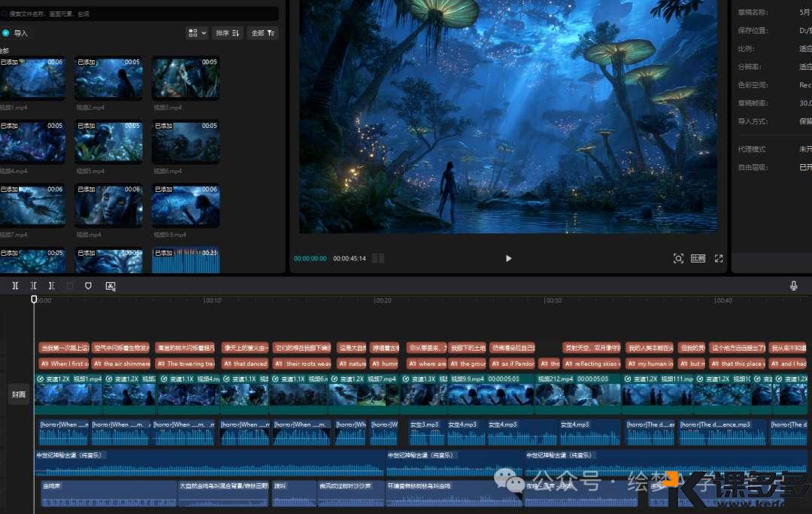Image resolution: width=812 pixels, height=514 pixels.
Task: Select the 视频111.mp4 clip on video track
Action: coord(658,394)
